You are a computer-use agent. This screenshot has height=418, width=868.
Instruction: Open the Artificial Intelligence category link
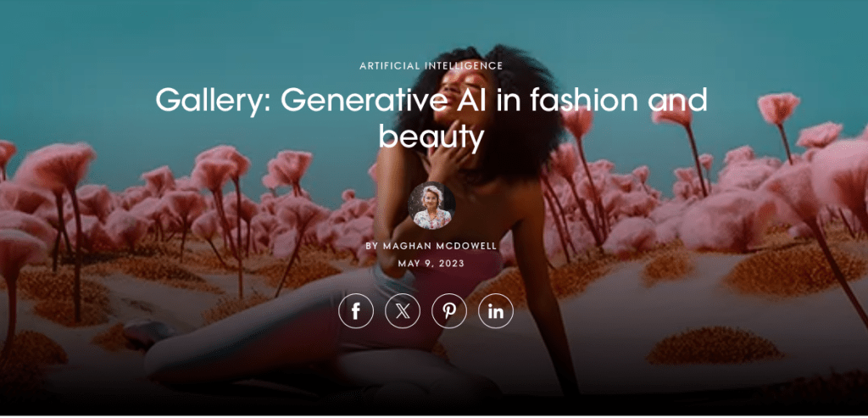(431, 66)
